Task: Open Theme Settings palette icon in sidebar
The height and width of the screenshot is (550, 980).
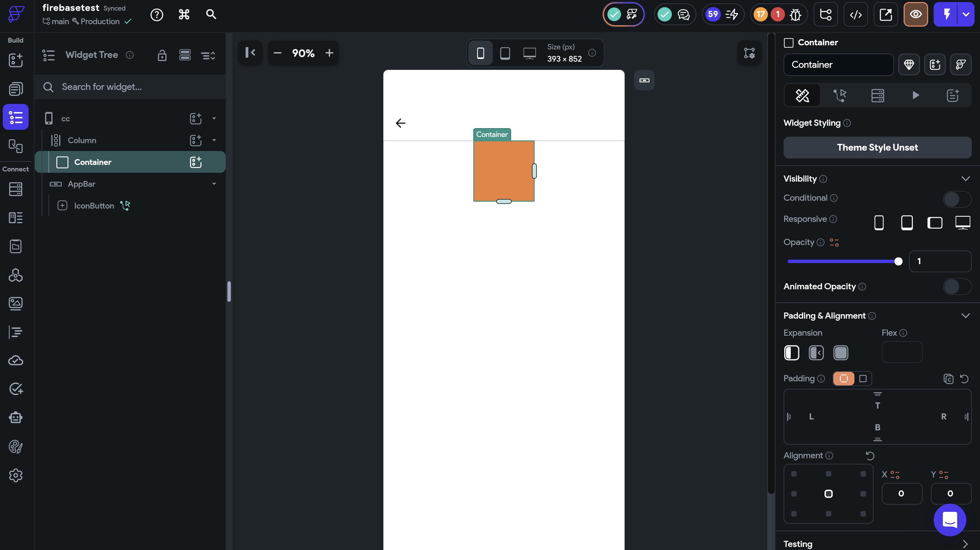Action: click(16, 447)
